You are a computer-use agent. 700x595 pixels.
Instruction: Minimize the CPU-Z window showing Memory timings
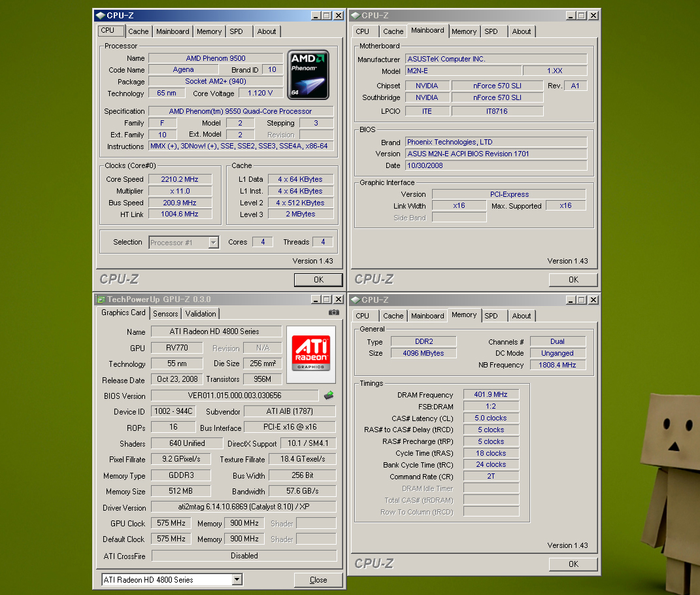[x=571, y=299]
